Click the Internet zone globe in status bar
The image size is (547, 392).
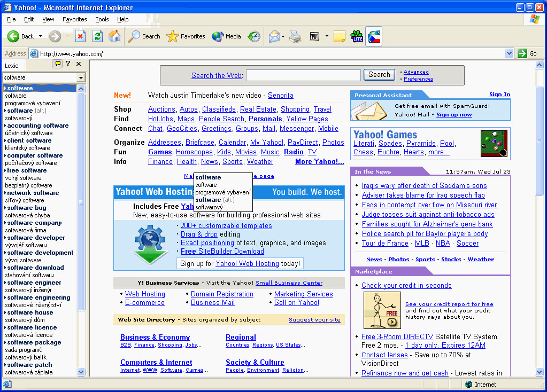[469, 385]
